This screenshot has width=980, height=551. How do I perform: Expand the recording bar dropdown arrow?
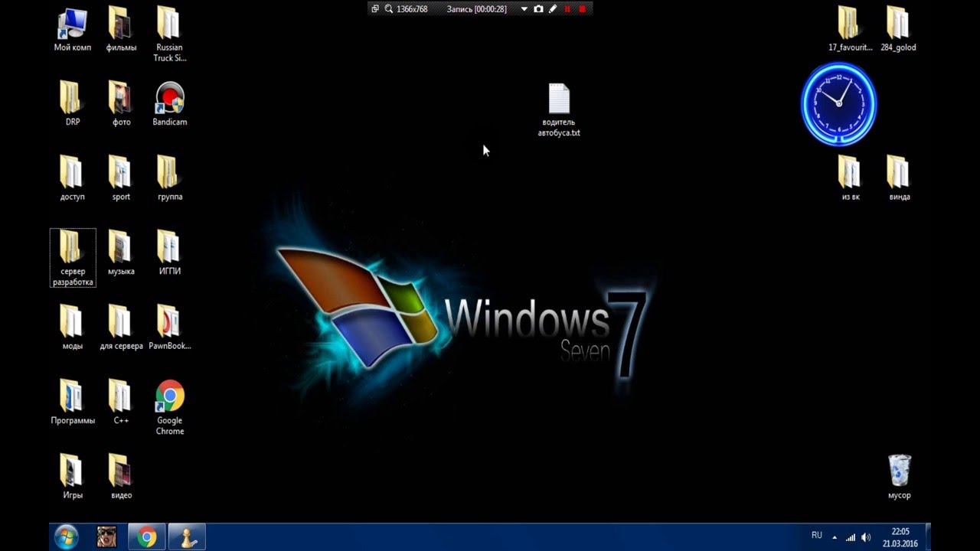point(524,9)
